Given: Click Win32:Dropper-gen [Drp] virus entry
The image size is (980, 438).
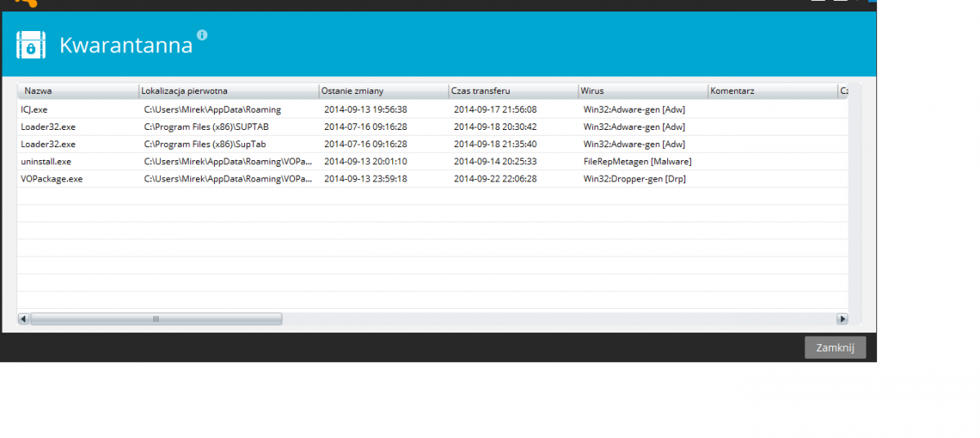Looking at the screenshot, I should (x=635, y=178).
